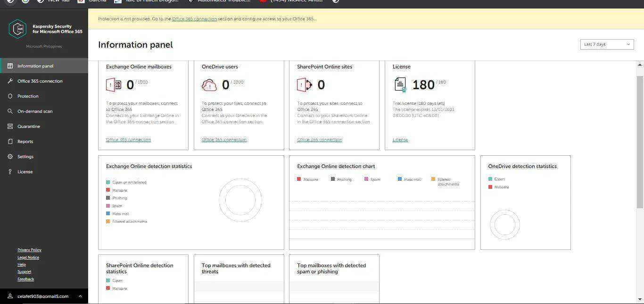Click the account email at sidebar bottom

(x=43, y=296)
